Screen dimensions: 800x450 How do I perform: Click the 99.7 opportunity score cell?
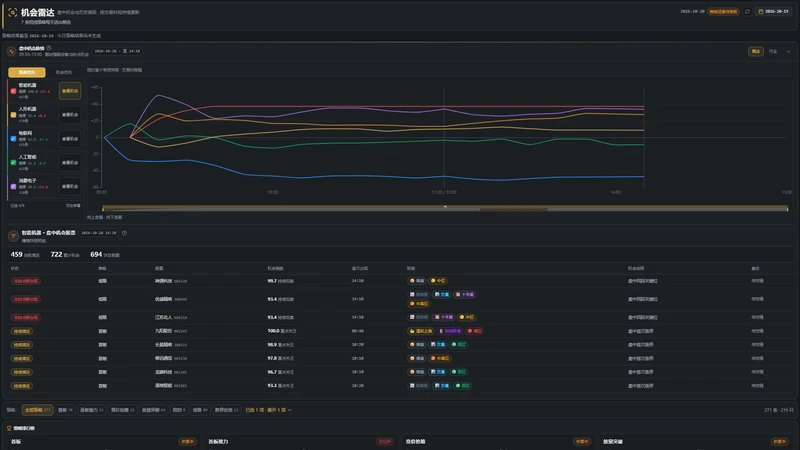280,281
